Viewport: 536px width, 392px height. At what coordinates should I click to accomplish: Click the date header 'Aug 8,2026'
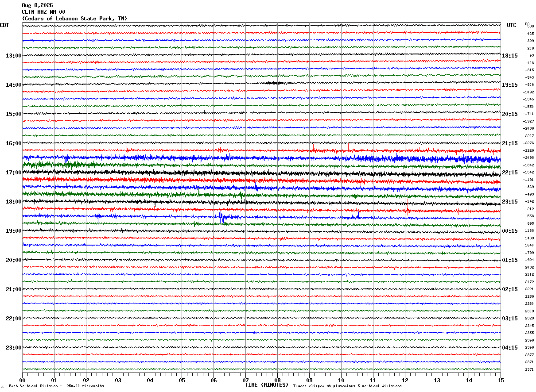[x=37, y=5]
